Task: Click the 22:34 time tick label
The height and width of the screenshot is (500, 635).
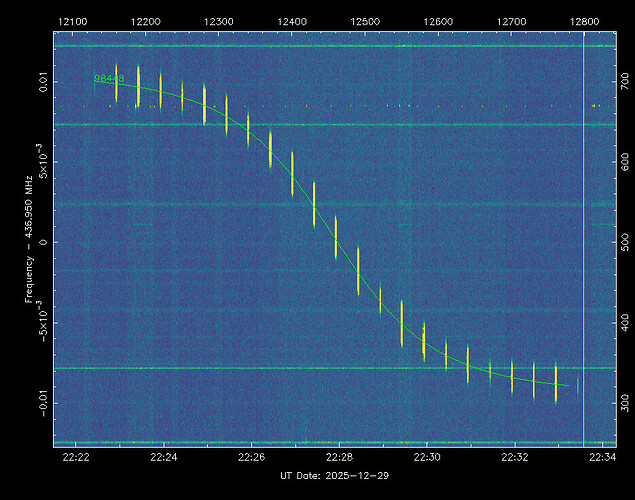Action: [602, 458]
